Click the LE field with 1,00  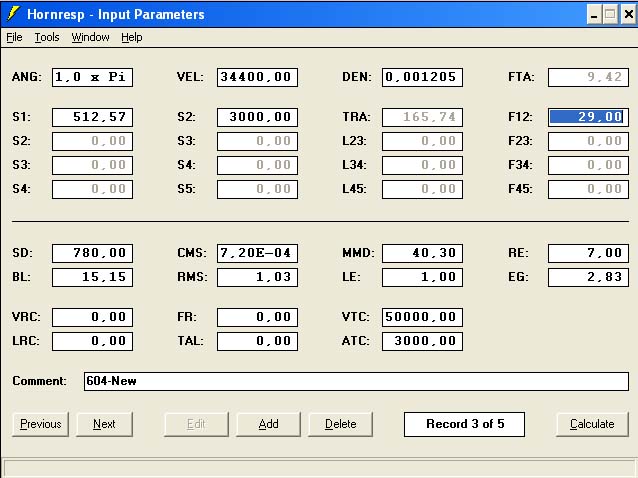[x=422, y=277]
